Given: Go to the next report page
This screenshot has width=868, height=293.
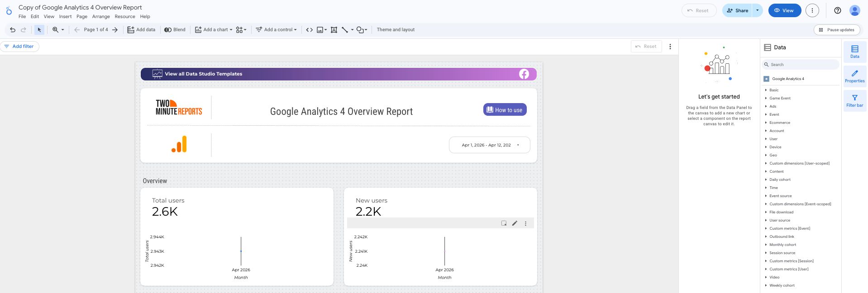Looking at the screenshot, I should click(115, 30).
